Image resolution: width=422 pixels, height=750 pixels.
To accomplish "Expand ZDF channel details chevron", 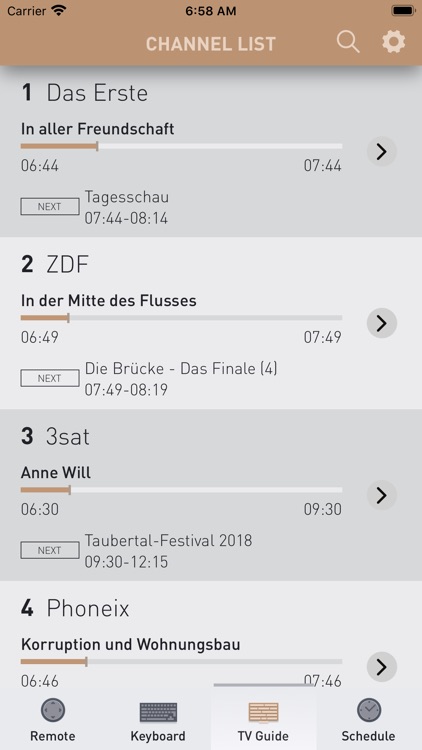I will 381,323.
